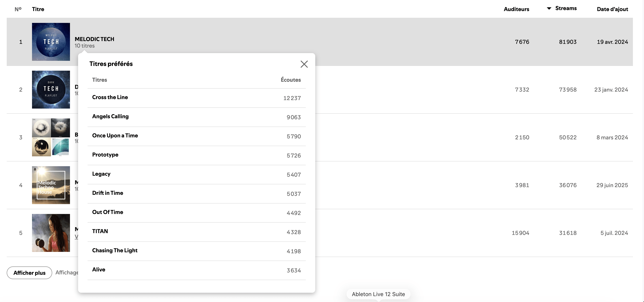Open the workout playlist cover image
The width and height of the screenshot is (644, 302).
pyautogui.click(x=51, y=233)
